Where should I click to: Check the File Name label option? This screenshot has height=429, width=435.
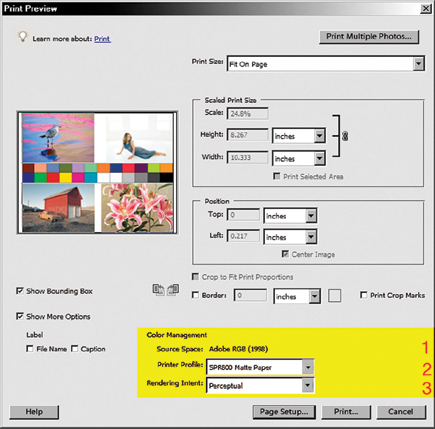30,349
